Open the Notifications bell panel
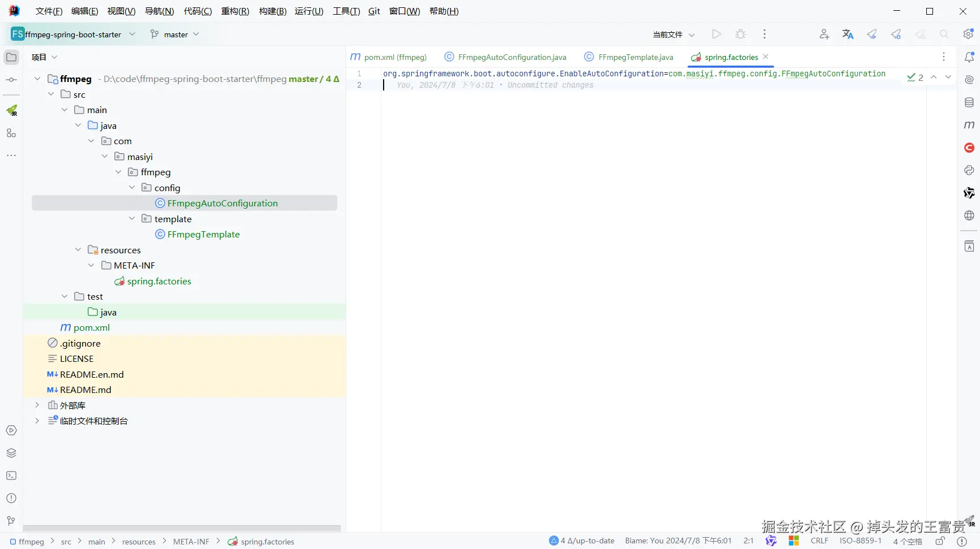The image size is (980, 549). pyautogui.click(x=969, y=57)
